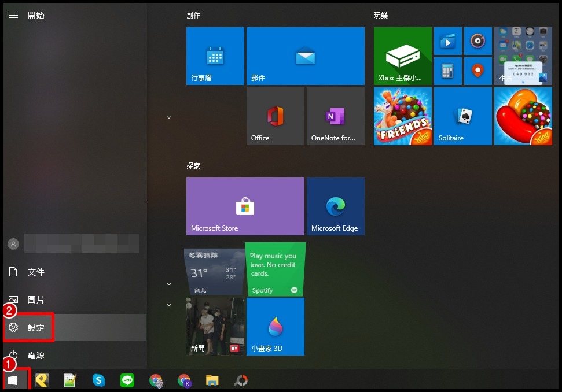
Task: Launch the Candy Crush Friends tile
Action: tap(402, 116)
